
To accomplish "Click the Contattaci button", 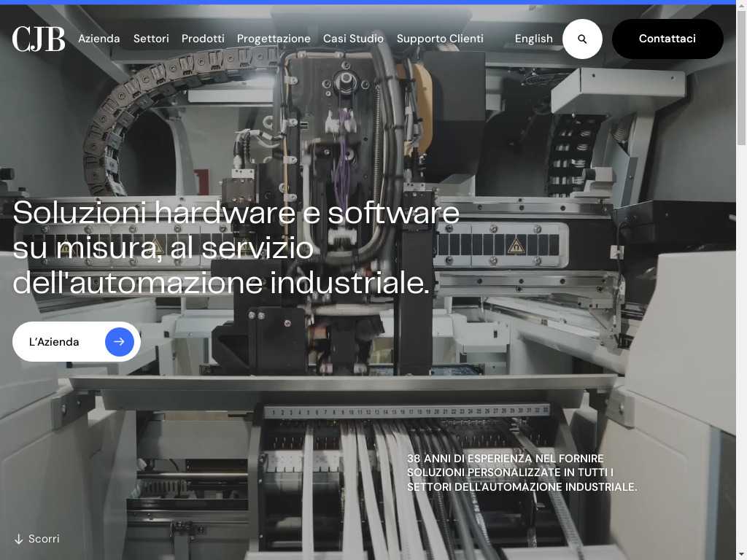I will [x=667, y=39].
